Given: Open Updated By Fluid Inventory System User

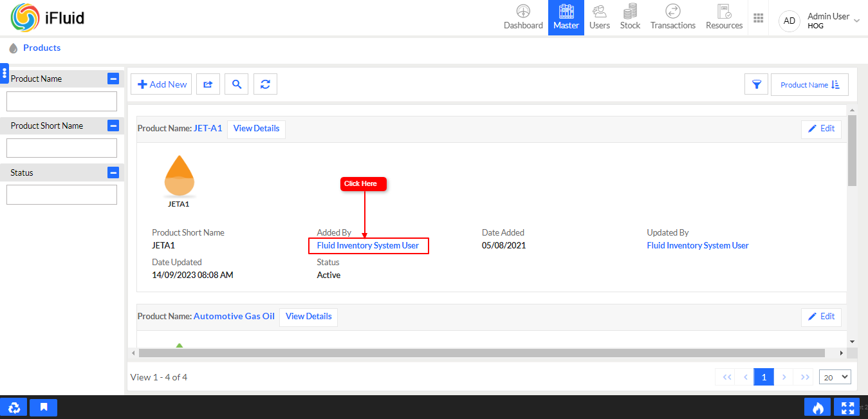Looking at the screenshot, I should (698, 245).
